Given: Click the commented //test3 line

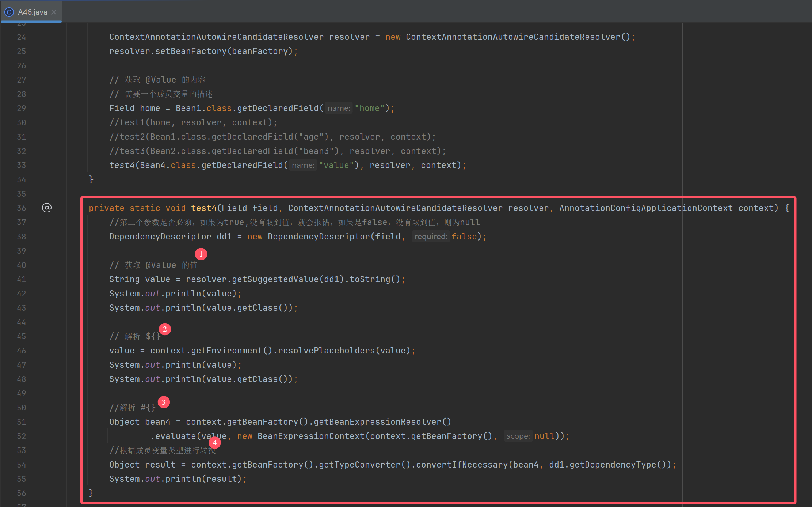Looking at the screenshot, I should coord(278,151).
